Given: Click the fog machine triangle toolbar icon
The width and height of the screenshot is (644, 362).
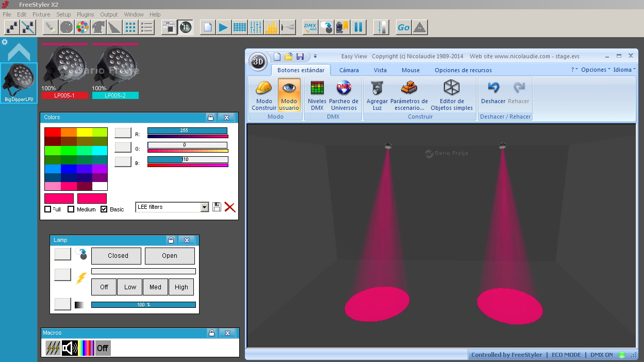Looking at the screenshot, I should click(420, 27).
